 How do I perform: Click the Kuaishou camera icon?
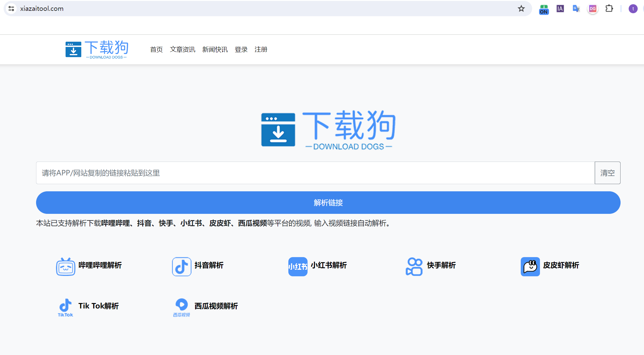[414, 266]
